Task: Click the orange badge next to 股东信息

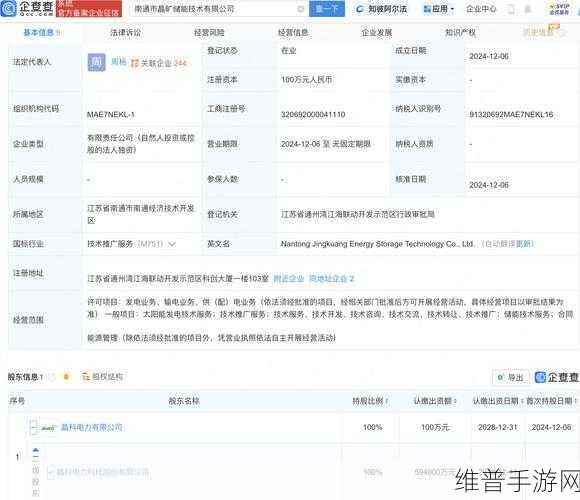Action: click(66, 377)
